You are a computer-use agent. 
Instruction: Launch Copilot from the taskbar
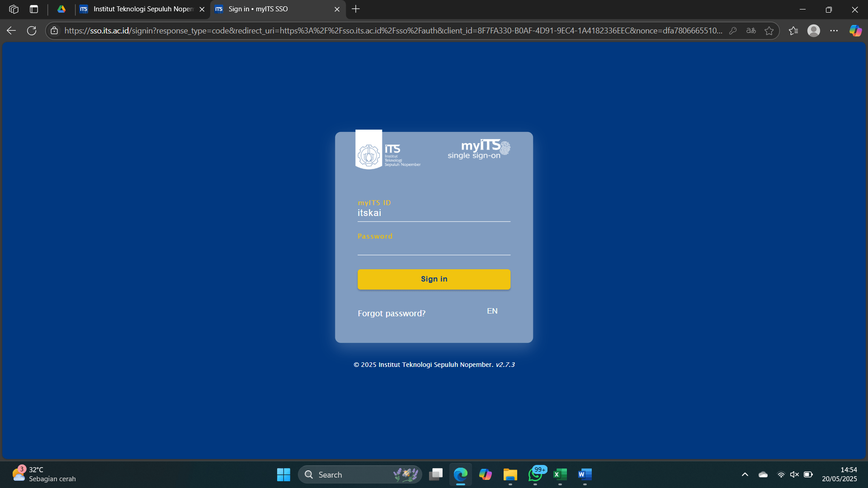486,474
